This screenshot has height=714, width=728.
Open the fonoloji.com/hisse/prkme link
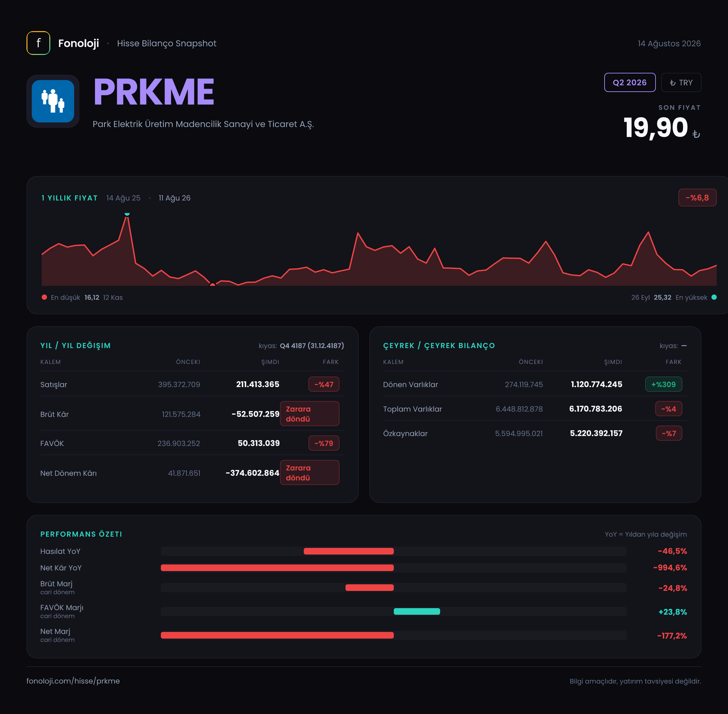(x=73, y=681)
